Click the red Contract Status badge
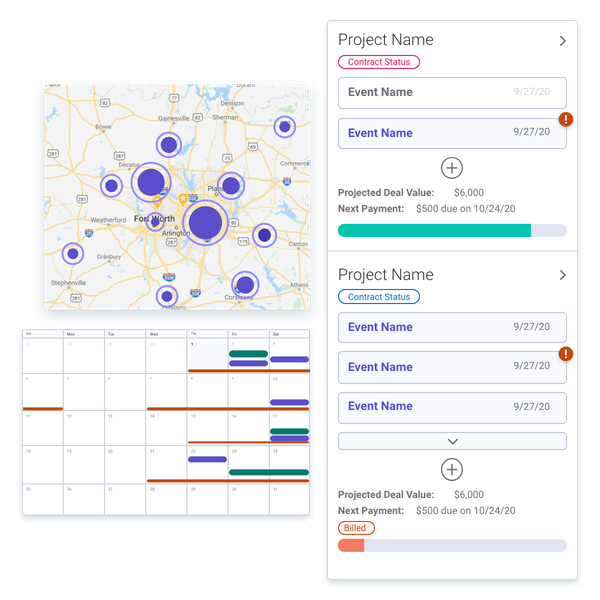This screenshot has width=600, height=600. (x=379, y=62)
